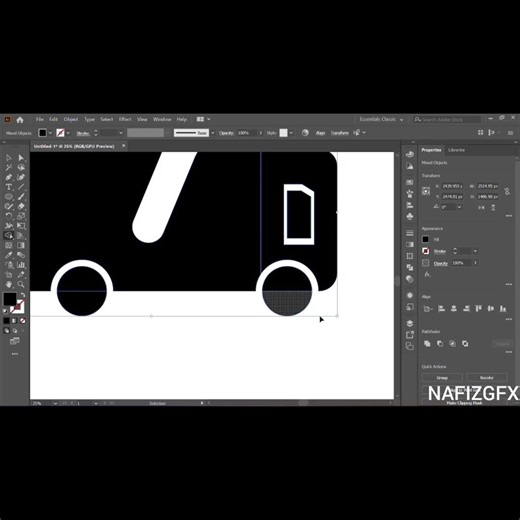This screenshot has width=520, height=520.
Task: Select the Ellipse tool
Action: click(9, 197)
